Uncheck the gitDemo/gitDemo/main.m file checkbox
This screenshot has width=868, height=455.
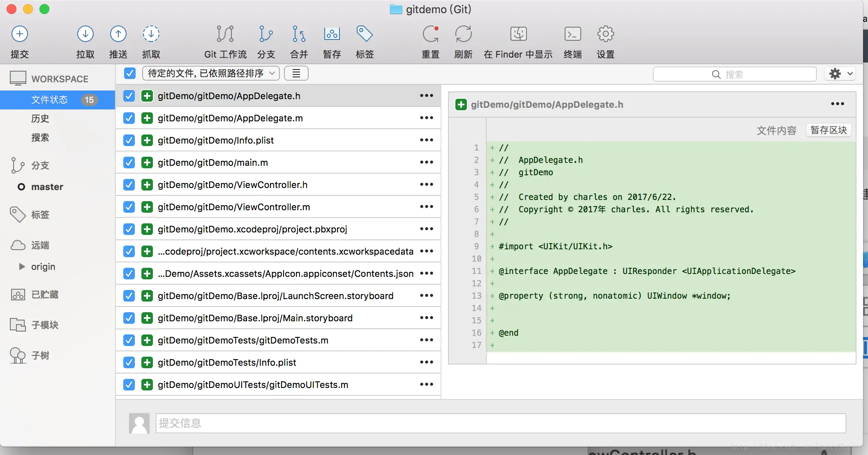[129, 162]
